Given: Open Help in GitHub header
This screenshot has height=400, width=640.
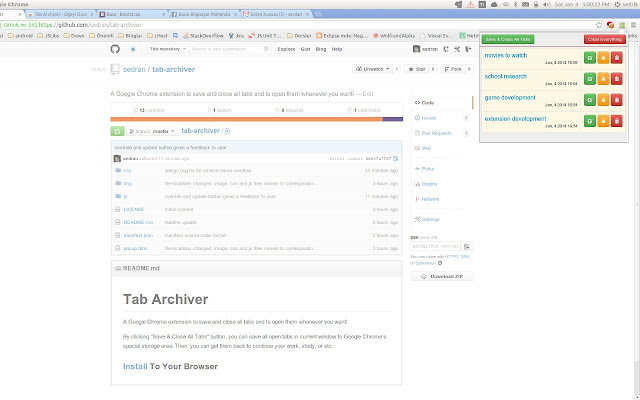Looking at the screenshot, I should pyautogui.click(x=337, y=49).
